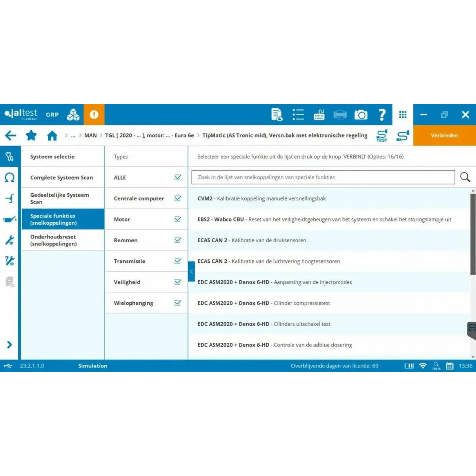The width and height of the screenshot is (476, 476).
Task: Select EDC ASM2020 Aanpassing van de injectorcodes
Action: 329,282
